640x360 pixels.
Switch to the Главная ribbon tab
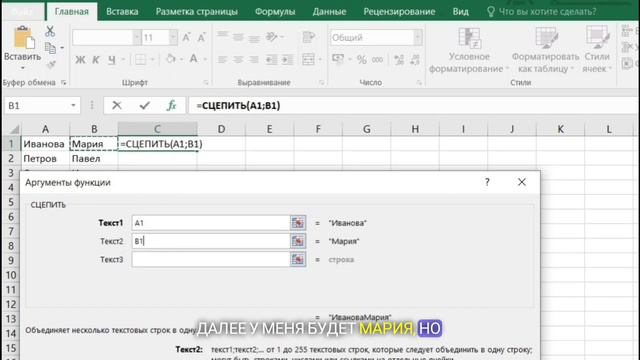(72, 11)
